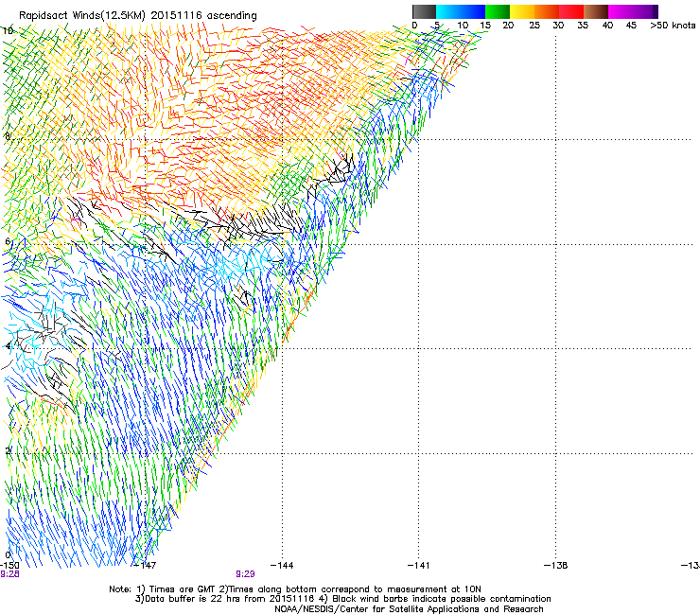Click the legend label '10'
Screen dimensions: 700x615
tap(463, 26)
